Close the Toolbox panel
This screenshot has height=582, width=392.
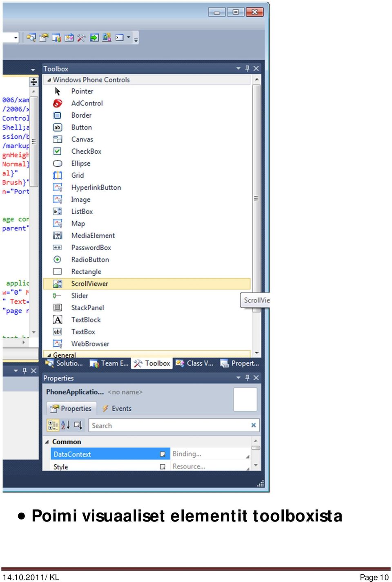(256, 68)
